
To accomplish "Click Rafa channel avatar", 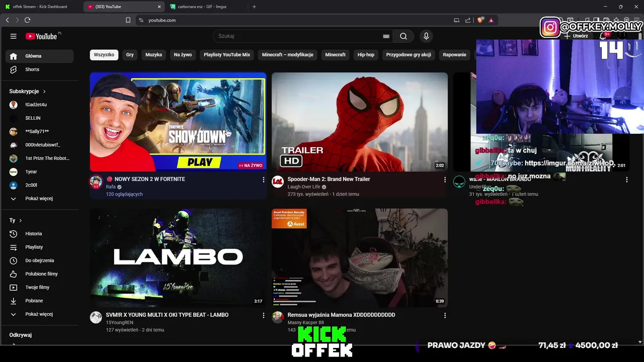I will coord(96,182).
